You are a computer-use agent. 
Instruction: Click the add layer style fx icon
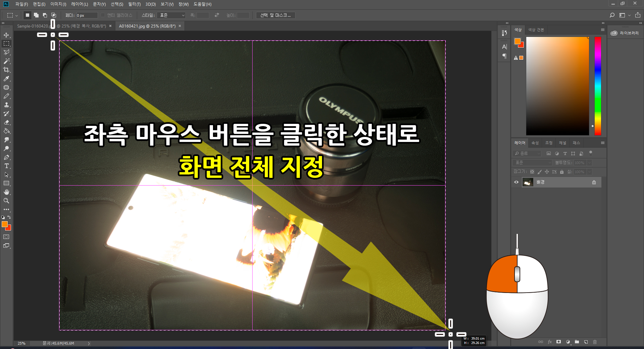tap(550, 342)
